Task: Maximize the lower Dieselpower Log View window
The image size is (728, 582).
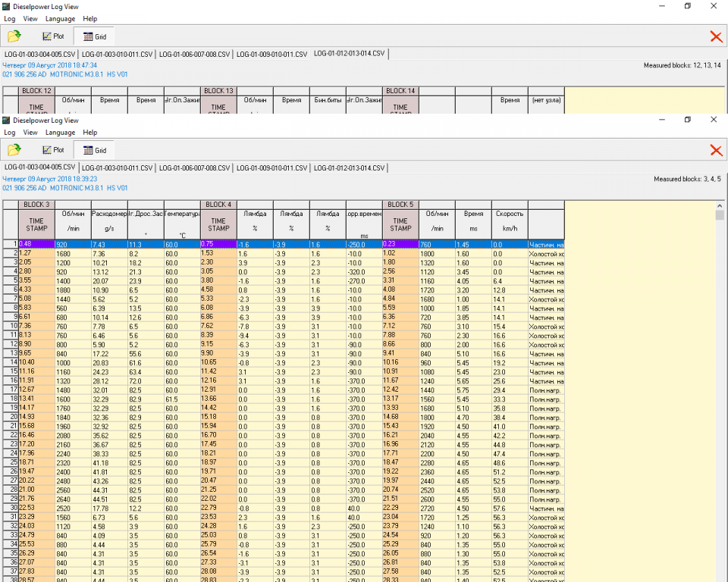Action: coord(687,120)
